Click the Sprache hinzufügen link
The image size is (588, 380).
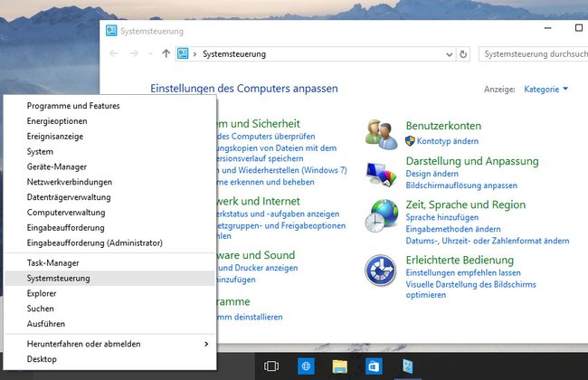coord(442,217)
